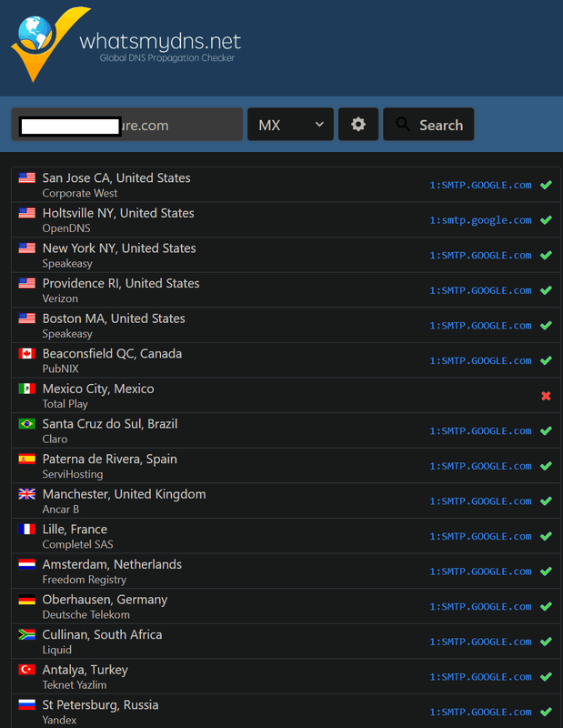Click the Turkey flag for Antalya
Viewport: 563px width, 728px height.
coord(27,670)
